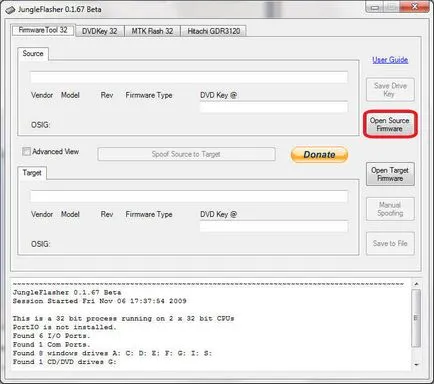434x384 pixels.
Task: Click 'Session Started' log line
Action: click(99, 301)
